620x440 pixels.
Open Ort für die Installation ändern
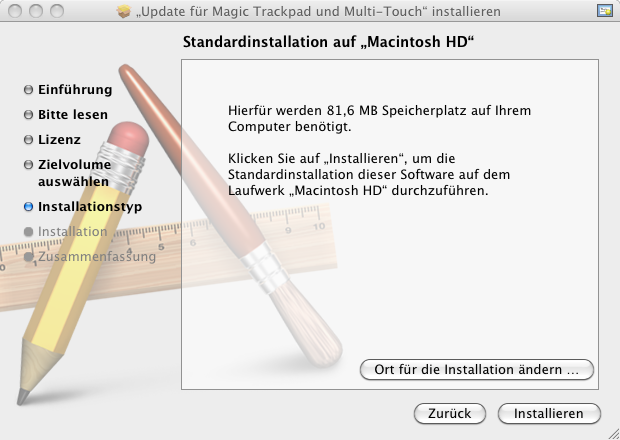[x=476, y=369]
